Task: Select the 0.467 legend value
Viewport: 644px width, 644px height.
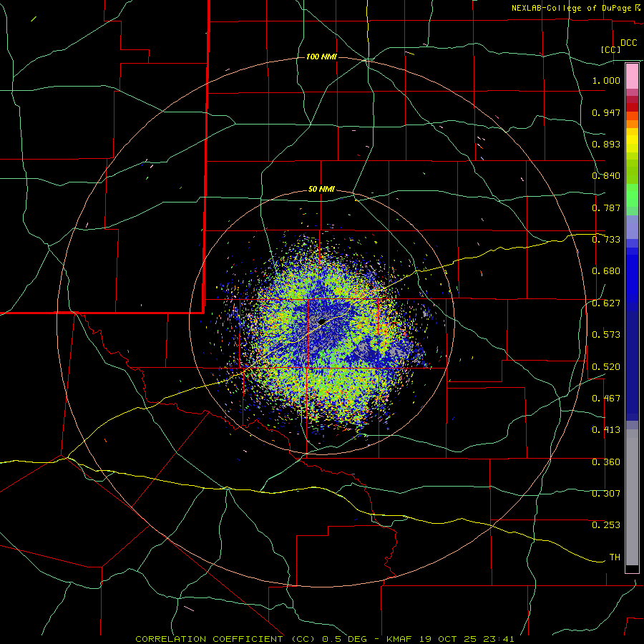Action: 606,398
